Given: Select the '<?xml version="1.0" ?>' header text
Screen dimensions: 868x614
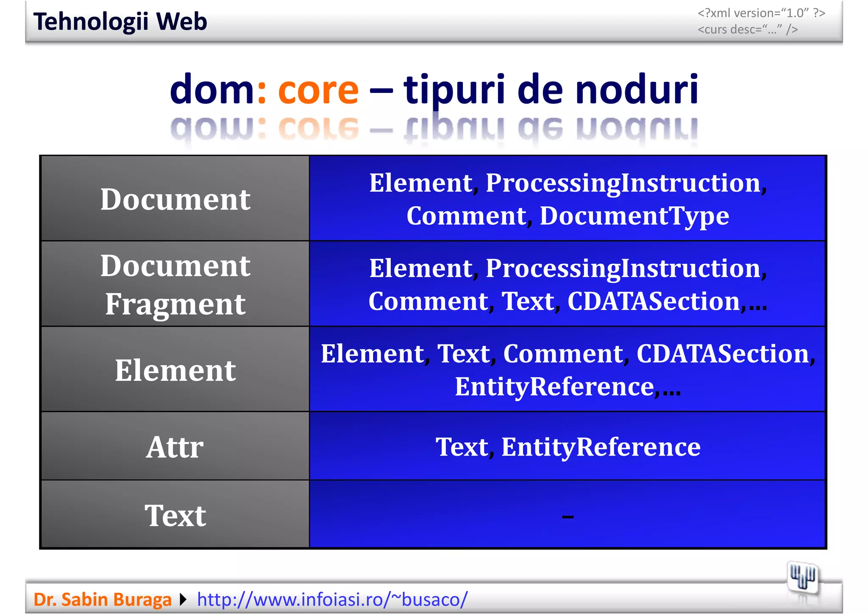Looking at the screenshot, I should 762,13.
